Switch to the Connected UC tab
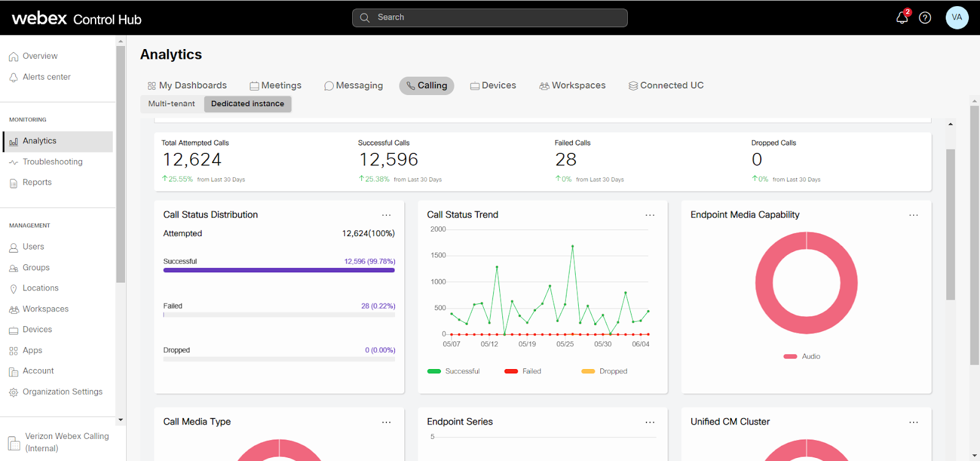The height and width of the screenshot is (461, 980). click(666, 86)
